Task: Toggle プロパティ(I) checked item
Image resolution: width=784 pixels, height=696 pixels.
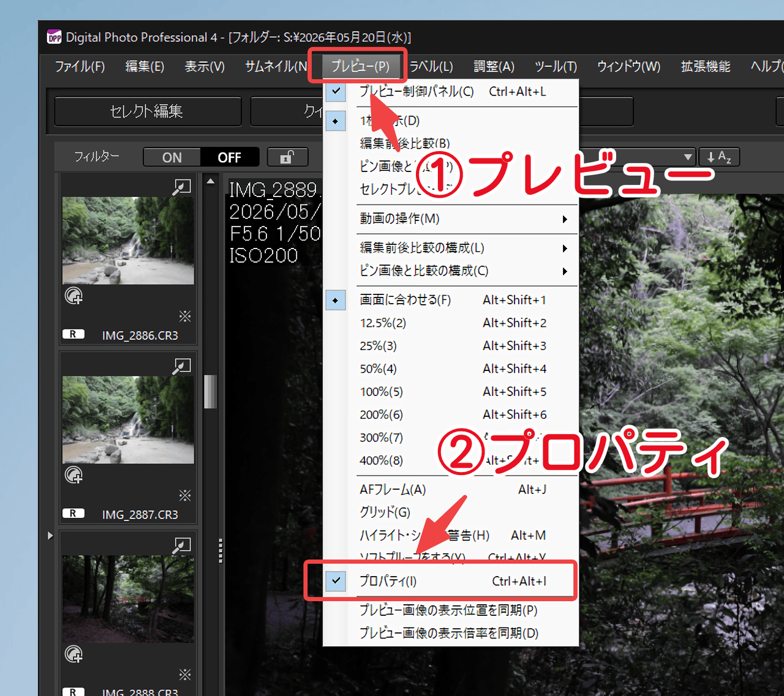Action: pyautogui.click(x=451, y=581)
